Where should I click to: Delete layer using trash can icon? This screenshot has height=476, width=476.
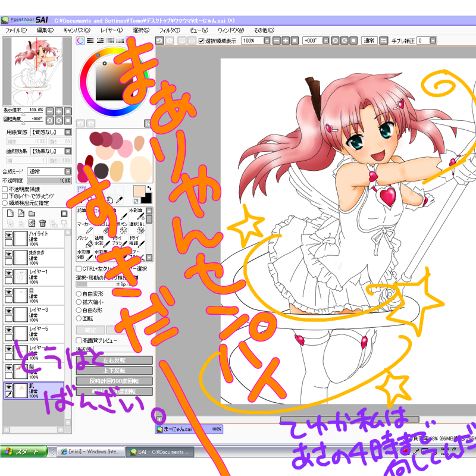[x=42, y=224]
